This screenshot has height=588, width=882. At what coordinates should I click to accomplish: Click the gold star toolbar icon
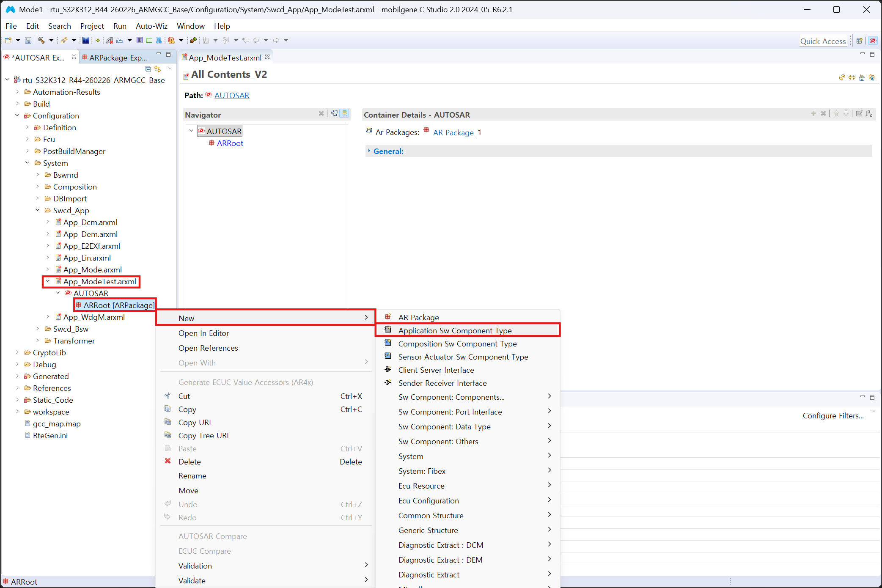coord(98,40)
